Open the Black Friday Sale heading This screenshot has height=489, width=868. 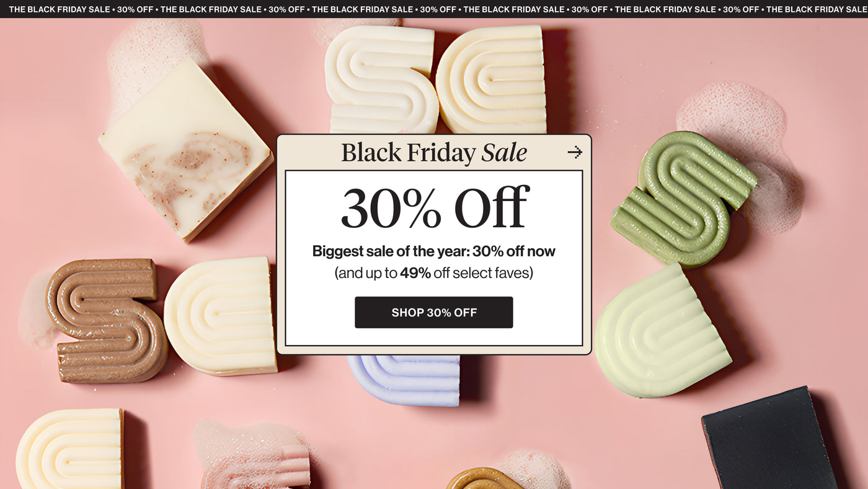click(434, 153)
